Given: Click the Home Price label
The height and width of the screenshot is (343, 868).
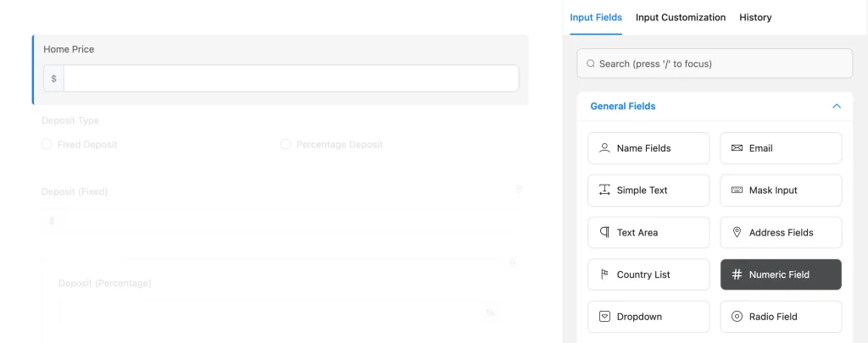Looking at the screenshot, I should pyautogui.click(x=69, y=49).
